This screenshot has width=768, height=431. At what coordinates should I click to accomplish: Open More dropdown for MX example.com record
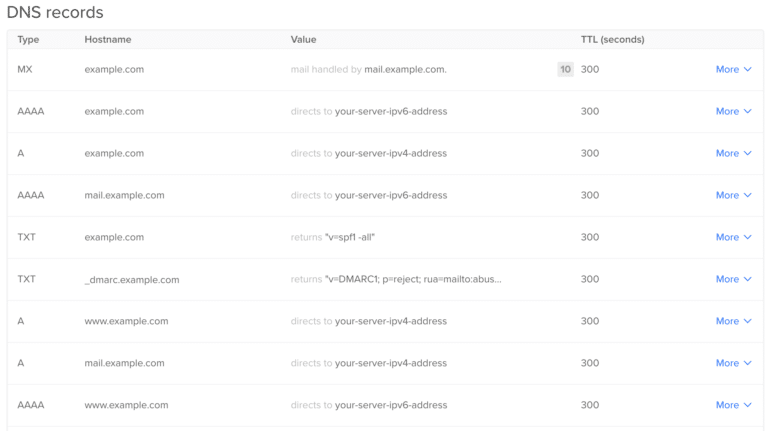click(733, 70)
